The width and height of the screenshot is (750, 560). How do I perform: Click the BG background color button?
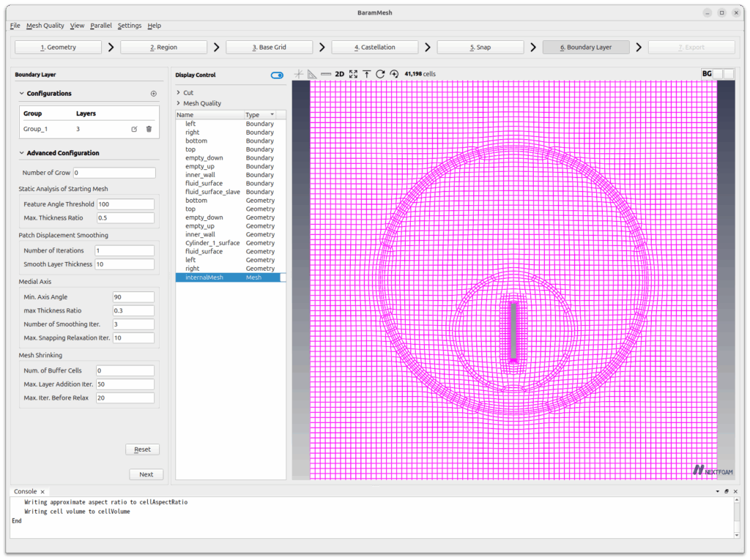point(707,74)
